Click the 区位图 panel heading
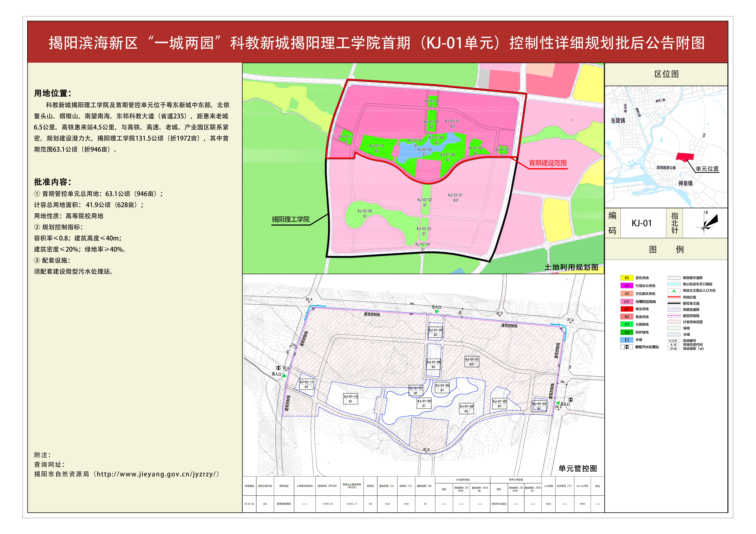The height and width of the screenshot is (534, 756). [x=666, y=74]
